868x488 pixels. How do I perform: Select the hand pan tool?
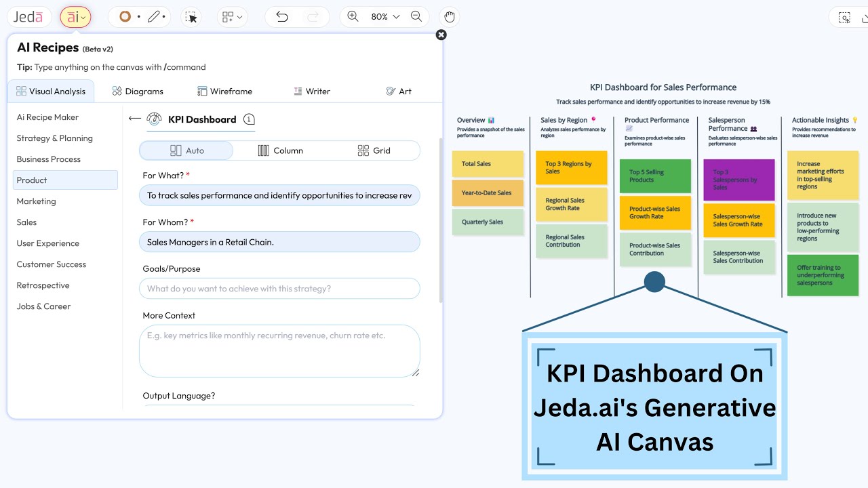pos(449,17)
